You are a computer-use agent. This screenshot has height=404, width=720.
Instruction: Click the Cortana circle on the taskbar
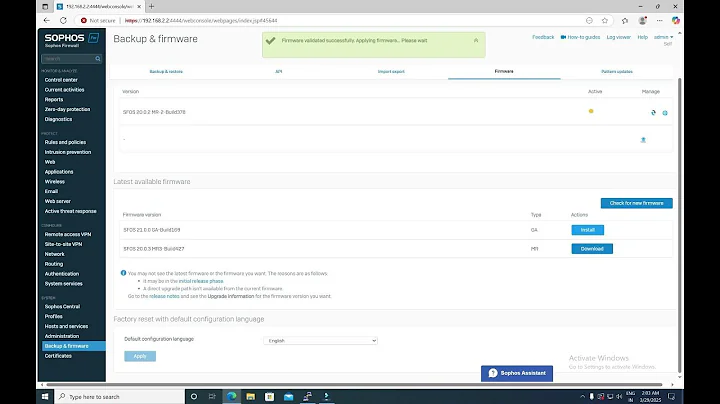[x=194, y=396]
